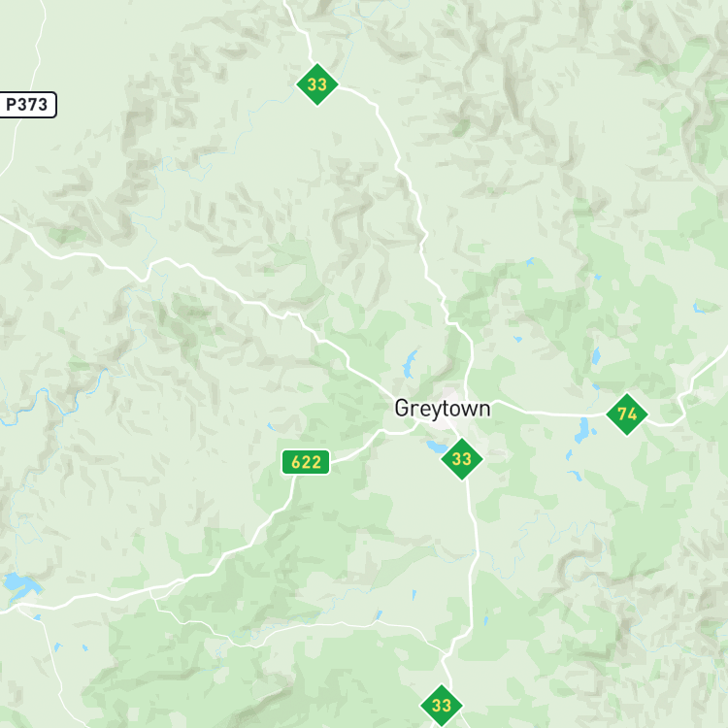Click the lake beside Greytown's route 33 shield
The image size is (728, 728).
coord(436,447)
